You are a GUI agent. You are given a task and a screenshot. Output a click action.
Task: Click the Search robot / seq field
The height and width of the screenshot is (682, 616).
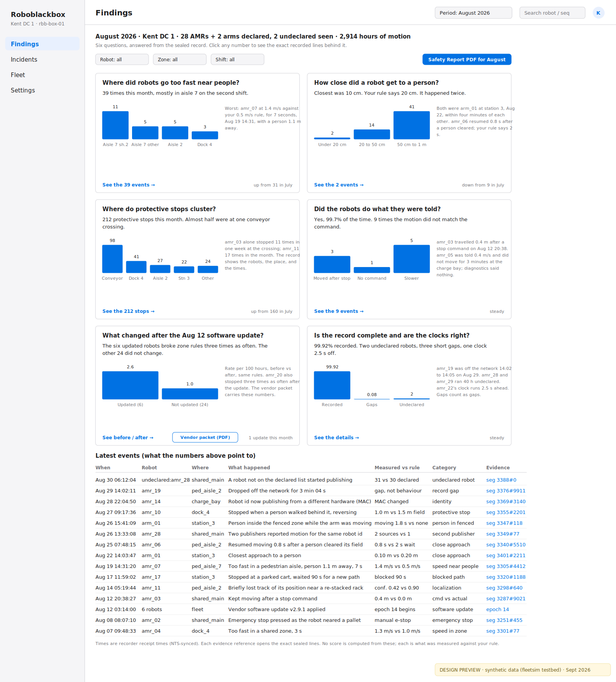pyautogui.click(x=552, y=13)
